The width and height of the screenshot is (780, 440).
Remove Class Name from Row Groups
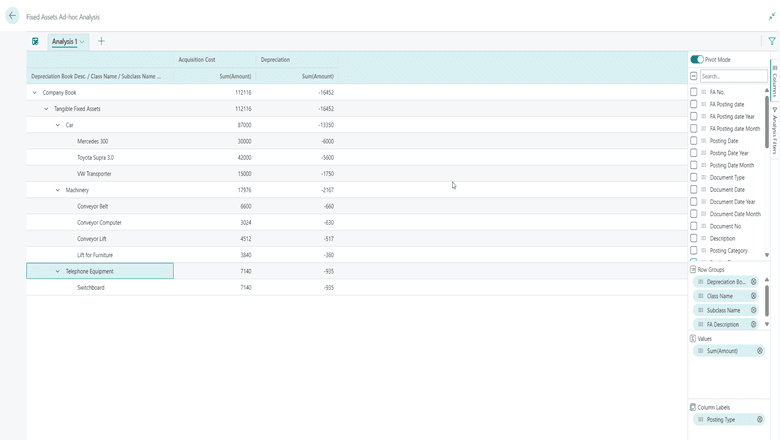point(754,296)
